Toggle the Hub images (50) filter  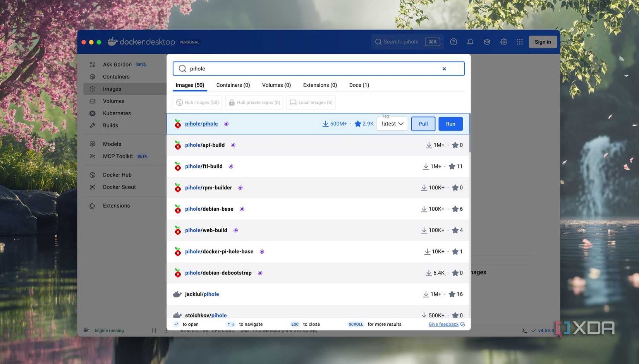point(198,103)
